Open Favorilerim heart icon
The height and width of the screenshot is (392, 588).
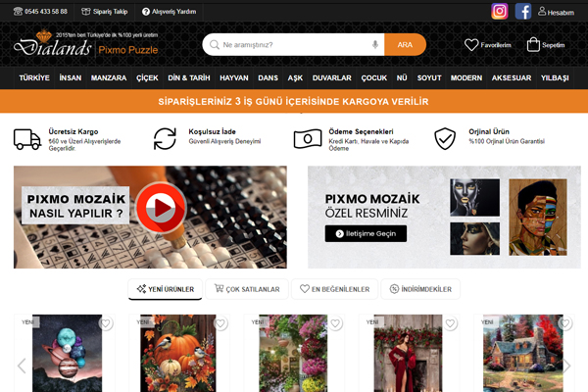coord(472,45)
